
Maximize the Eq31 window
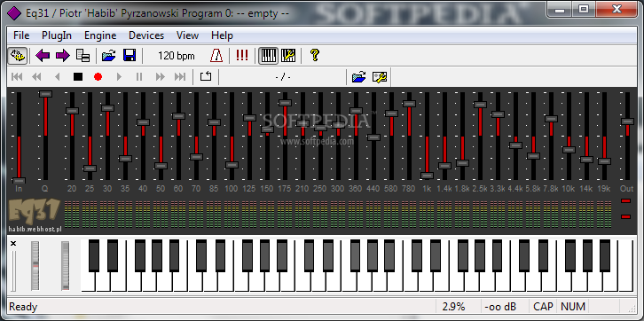[584, 9]
